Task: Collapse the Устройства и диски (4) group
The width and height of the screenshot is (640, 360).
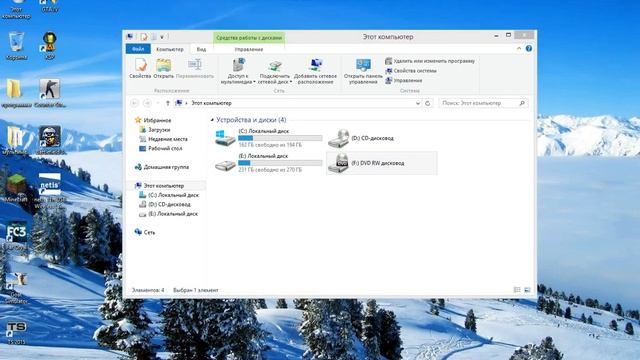Action: coord(212,120)
